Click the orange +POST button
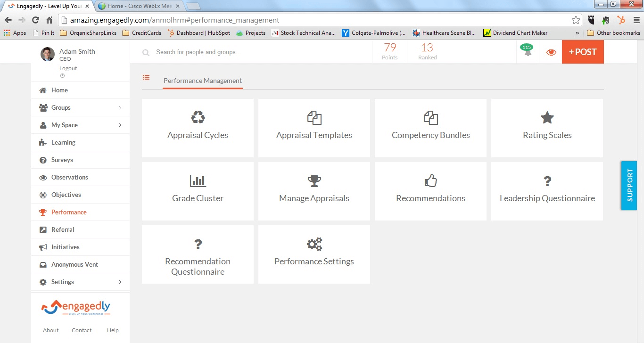The width and height of the screenshot is (644, 343). [x=583, y=52]
